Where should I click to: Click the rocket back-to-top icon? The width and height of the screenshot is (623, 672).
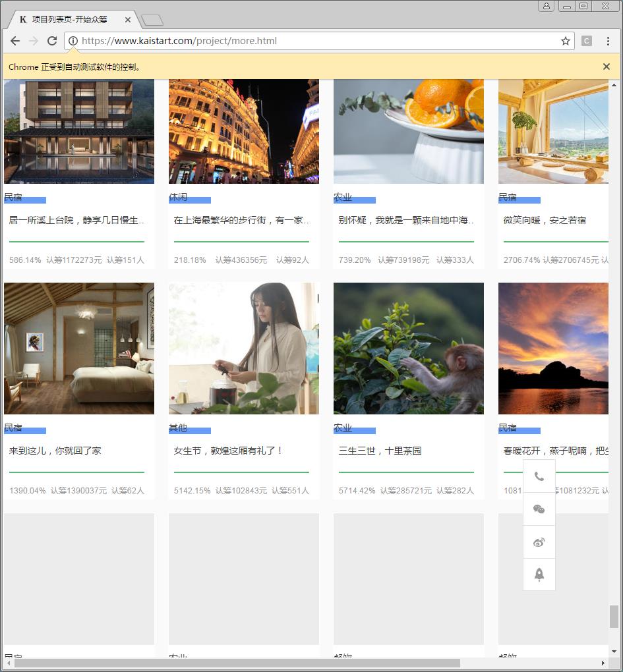point(539,574)
